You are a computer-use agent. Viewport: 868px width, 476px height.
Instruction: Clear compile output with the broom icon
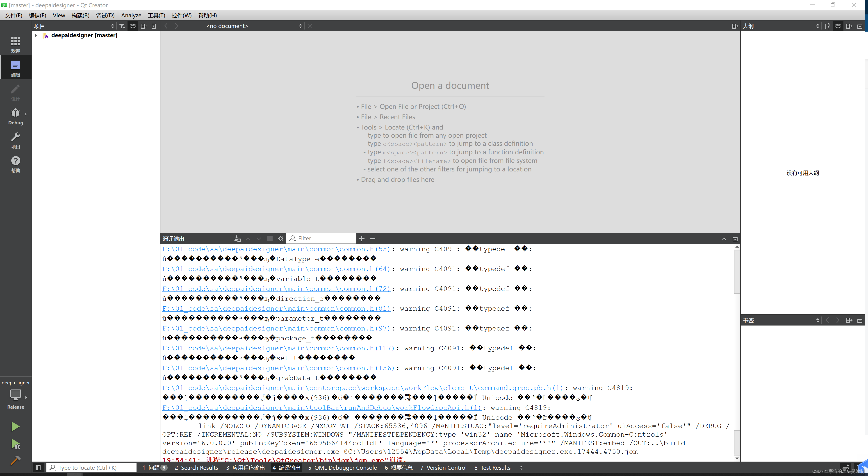tap(237, 238)
